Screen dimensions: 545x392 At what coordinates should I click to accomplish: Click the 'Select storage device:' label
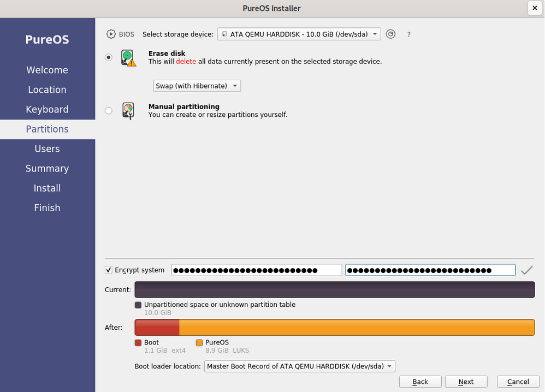point(178,34)
